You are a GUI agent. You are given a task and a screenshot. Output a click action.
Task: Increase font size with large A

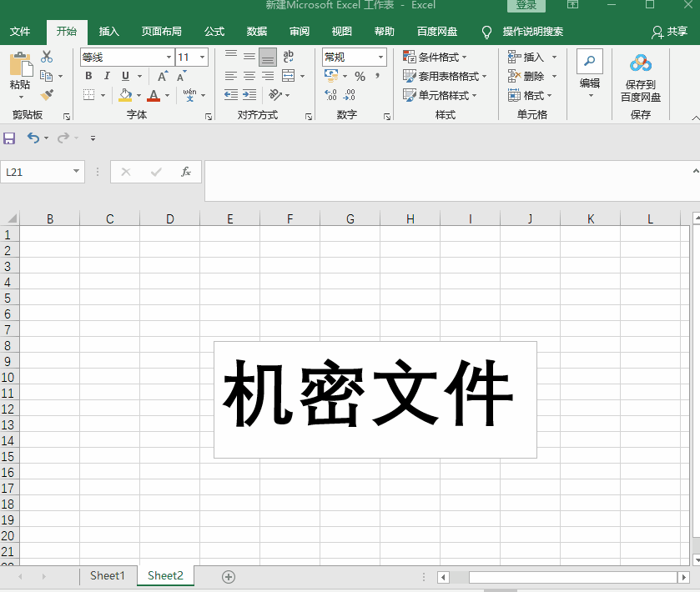163,76
